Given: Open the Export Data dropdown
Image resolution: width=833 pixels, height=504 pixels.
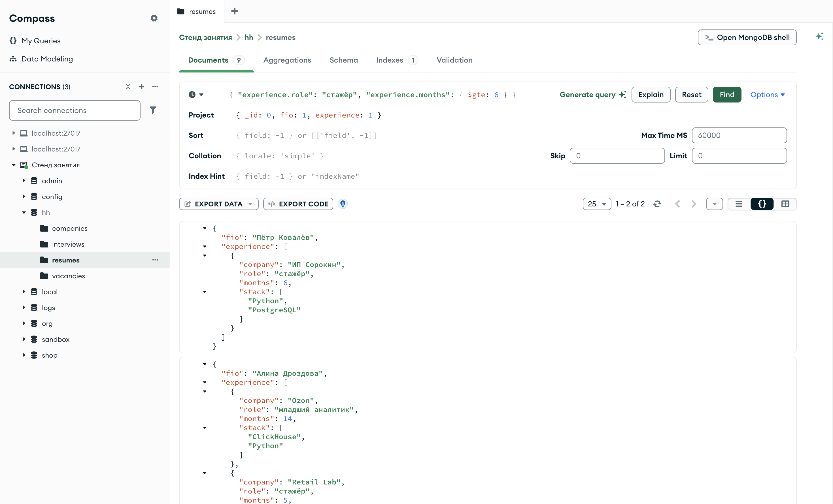Looking at the screenshot, I should [x=219, y=204].
